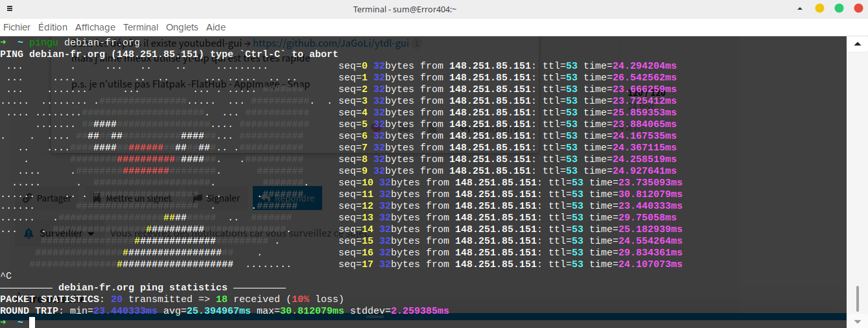Close the terminal with red button
The image size is (868, 328).
[858, 8]
